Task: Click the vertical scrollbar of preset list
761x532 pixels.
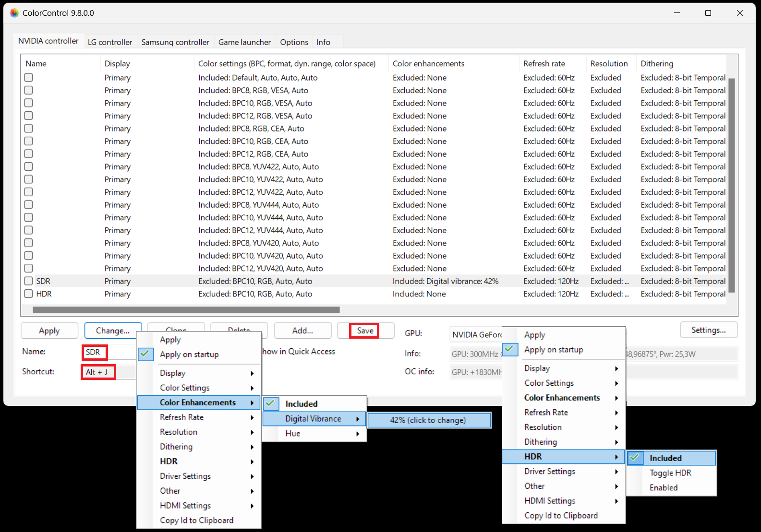Action: click(x=732, y=186)
